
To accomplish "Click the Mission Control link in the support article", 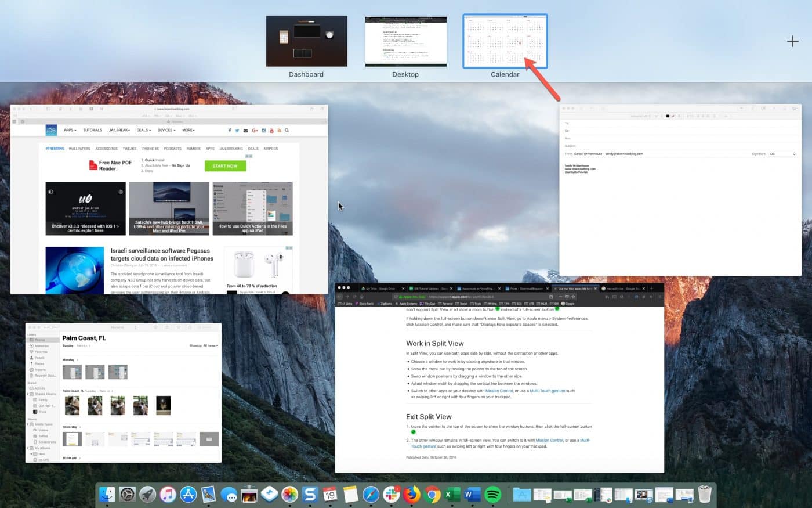I will click(499, 391).
